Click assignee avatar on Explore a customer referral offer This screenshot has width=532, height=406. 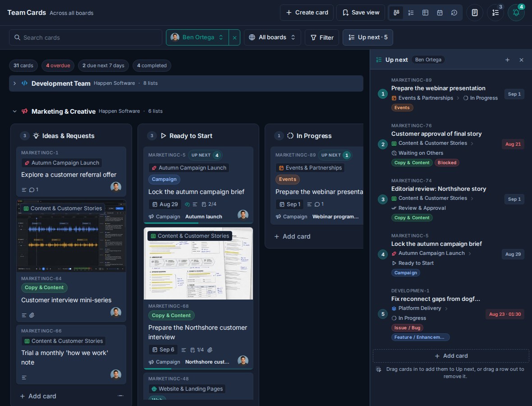click(116, 187)
